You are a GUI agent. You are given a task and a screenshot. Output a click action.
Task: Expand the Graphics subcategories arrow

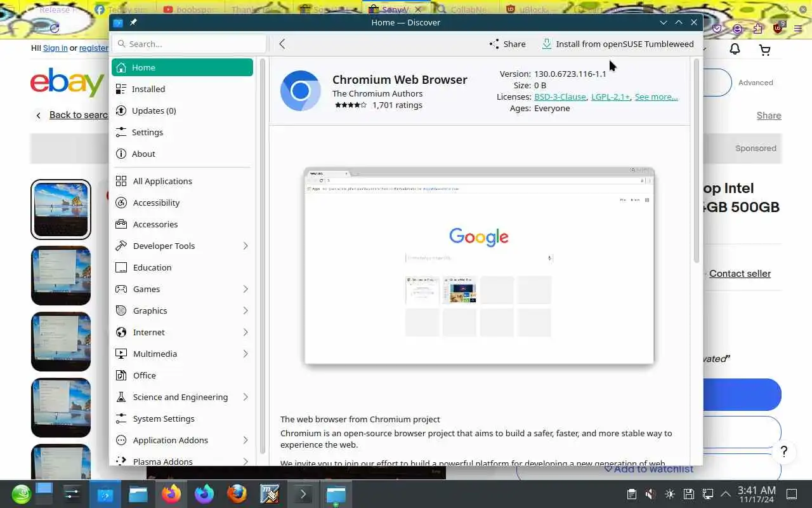tap(246, 311)
